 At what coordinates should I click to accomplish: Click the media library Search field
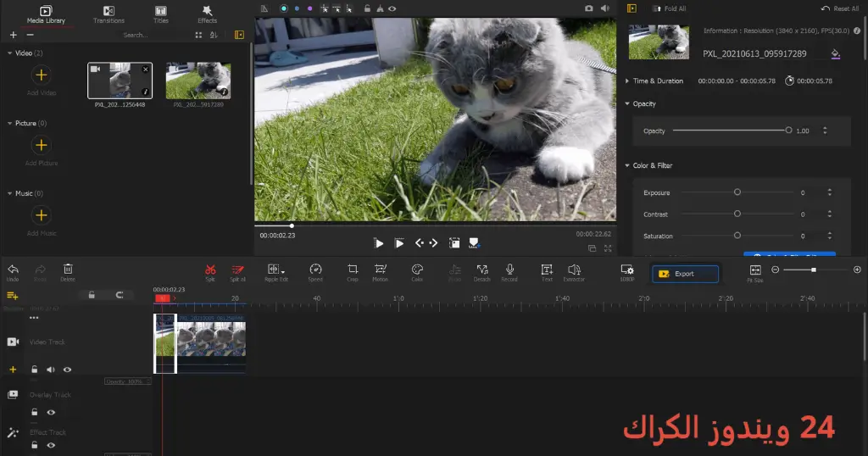136,35
